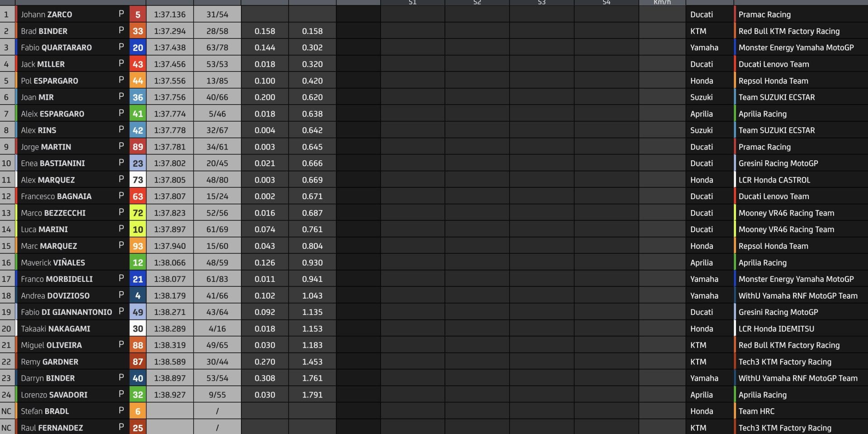Click rider name Maverick VIÑALES

[x=53, y=262]
